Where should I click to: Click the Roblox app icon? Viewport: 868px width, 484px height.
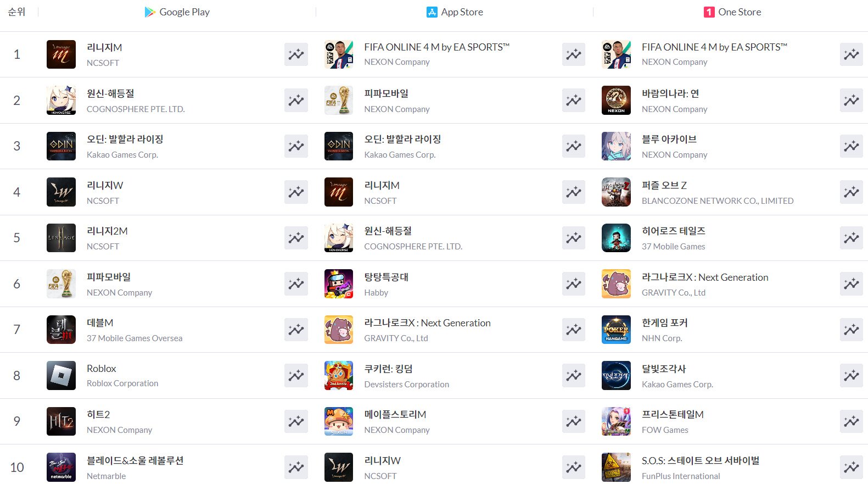click(61, 376)
